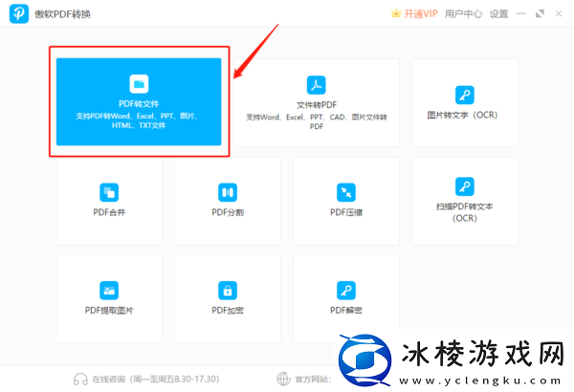Open 用户中心 user center
This screenshot has height=392, width=574.
tap(463, 14)
